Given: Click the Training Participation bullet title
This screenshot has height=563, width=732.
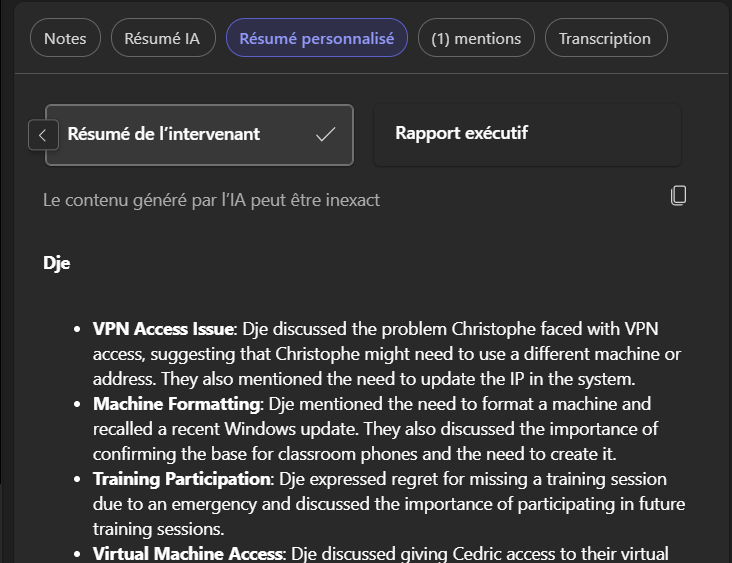Looking at the screenshot, I should (182, 479).
